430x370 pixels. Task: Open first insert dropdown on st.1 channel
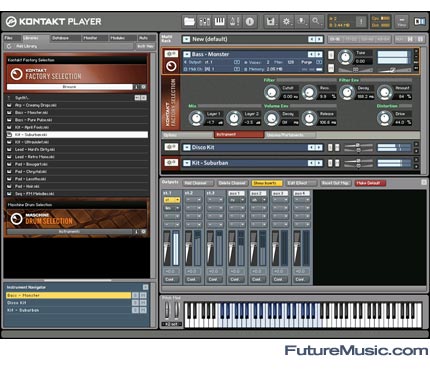tap(172, 200)
